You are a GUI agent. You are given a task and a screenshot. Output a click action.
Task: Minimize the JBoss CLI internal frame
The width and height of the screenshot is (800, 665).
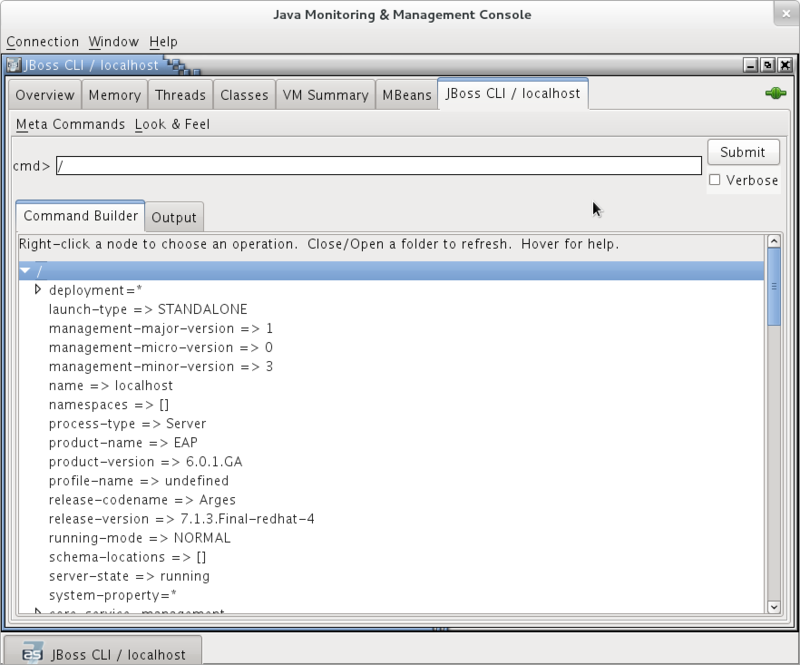[x=750, y=65]
